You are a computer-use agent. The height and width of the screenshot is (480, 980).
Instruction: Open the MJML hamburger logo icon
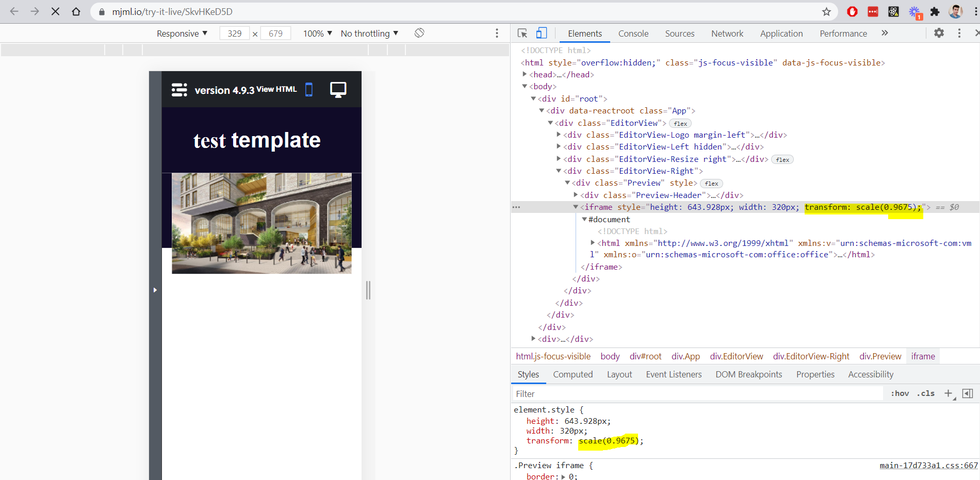tap(179, 89)
